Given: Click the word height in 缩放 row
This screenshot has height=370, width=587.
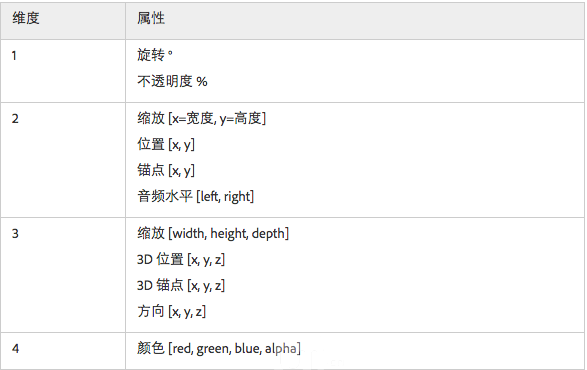Looking at the screenshot, I should point(228,234).
